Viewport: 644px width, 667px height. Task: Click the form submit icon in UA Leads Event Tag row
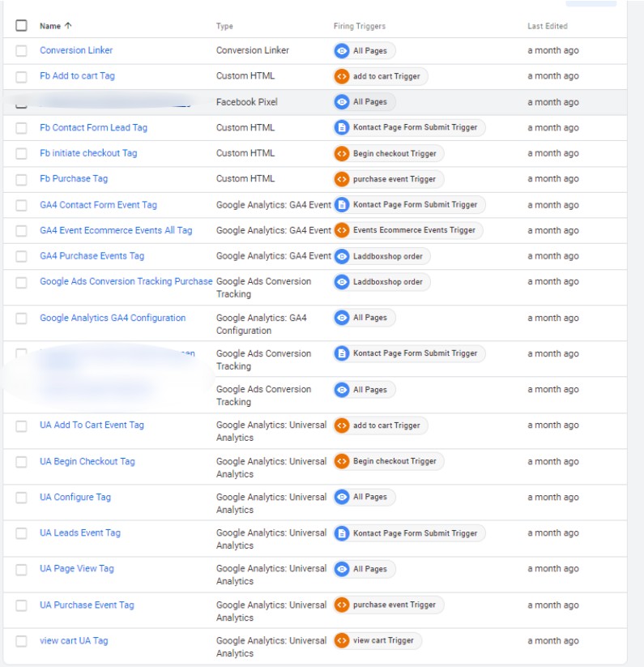click(342, 533)
